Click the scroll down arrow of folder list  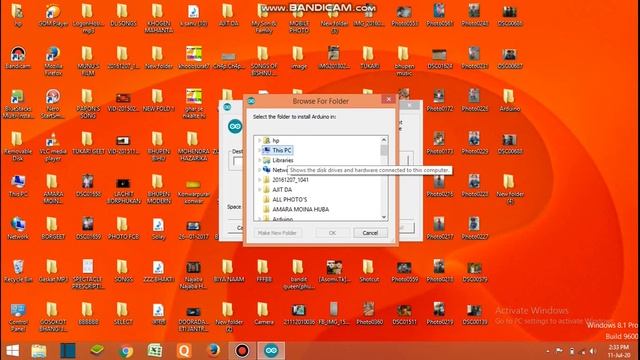point(384,217)
